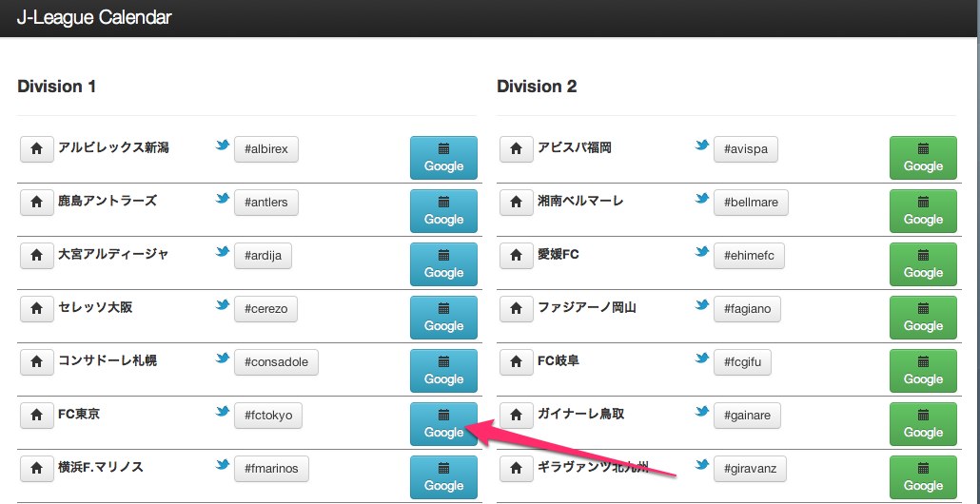Open home page for 鹿島アントラーズ
This screenshot has width=980, height=504.
click(37, 203)
